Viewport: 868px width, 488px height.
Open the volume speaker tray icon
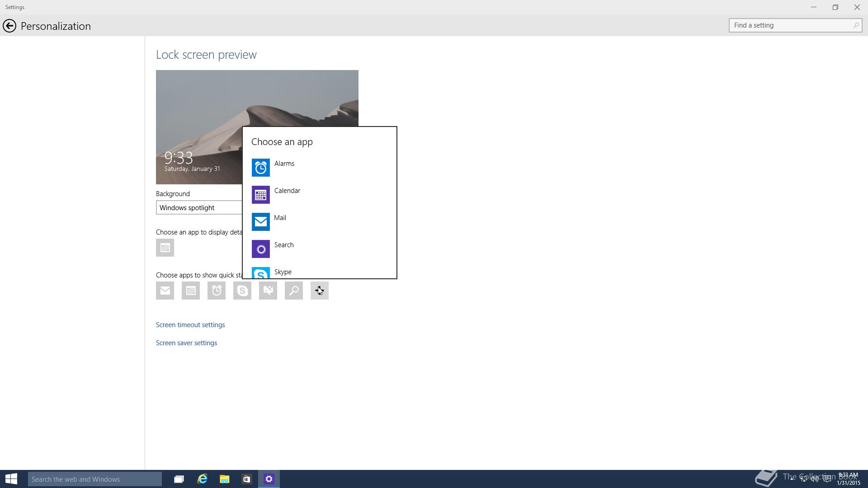point(815,479)
